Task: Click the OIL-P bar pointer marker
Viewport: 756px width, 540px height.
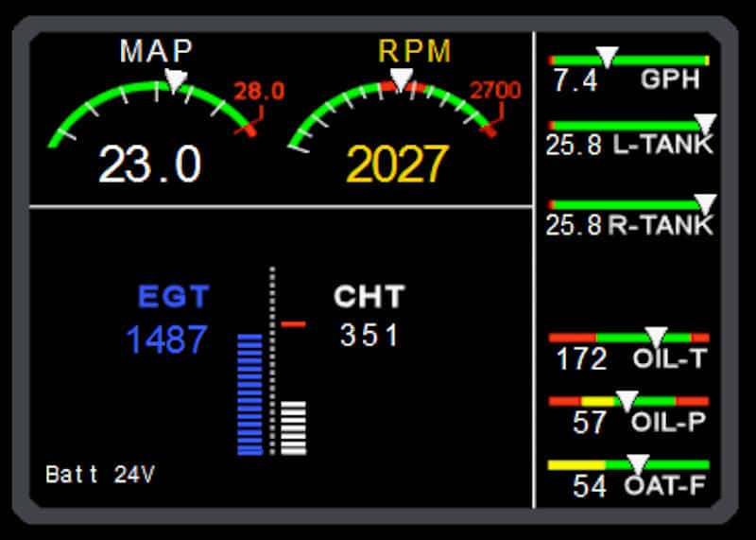Action: pos(627,400)
